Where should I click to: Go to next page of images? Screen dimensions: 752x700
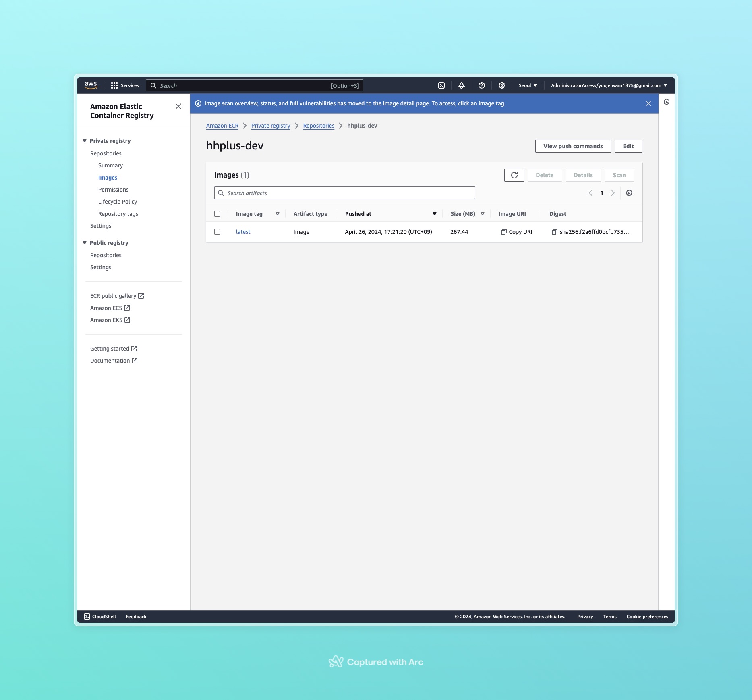613,193
